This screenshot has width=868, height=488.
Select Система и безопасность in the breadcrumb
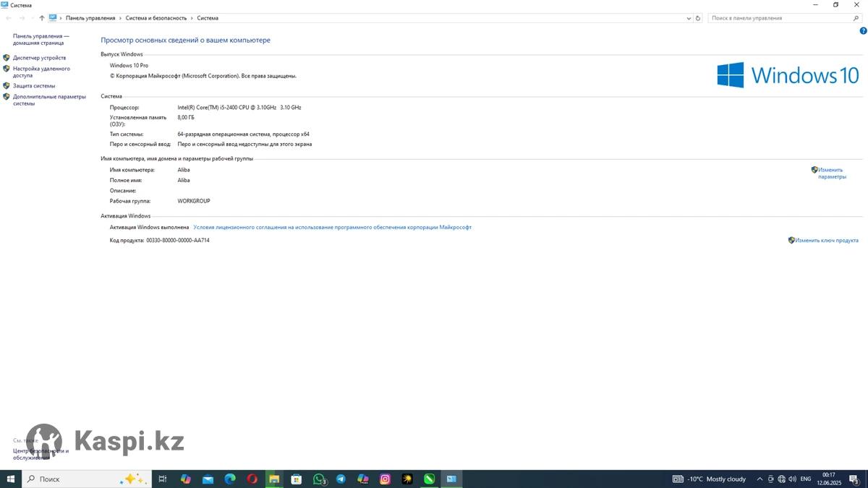coord(156,18)
